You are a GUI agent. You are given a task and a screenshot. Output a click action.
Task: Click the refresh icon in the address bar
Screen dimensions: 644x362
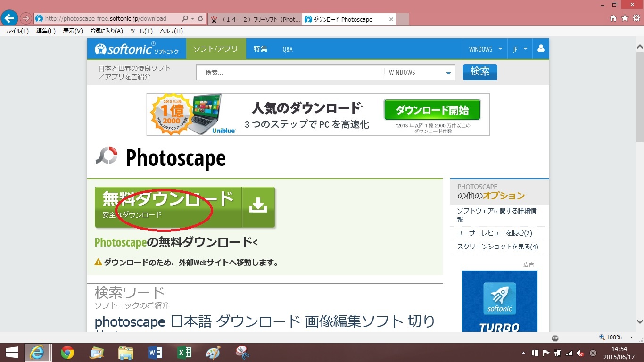(200, 19)
